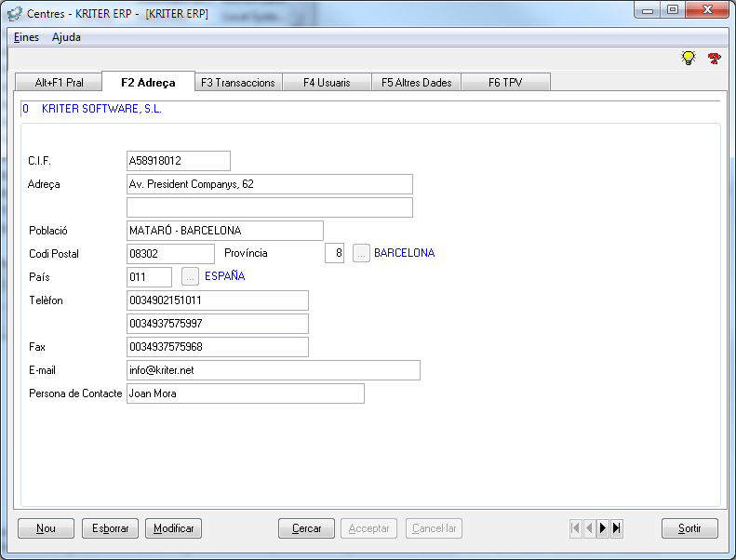
Task: Open the Província lookup ellipsis button
Action: pos(361,253)
